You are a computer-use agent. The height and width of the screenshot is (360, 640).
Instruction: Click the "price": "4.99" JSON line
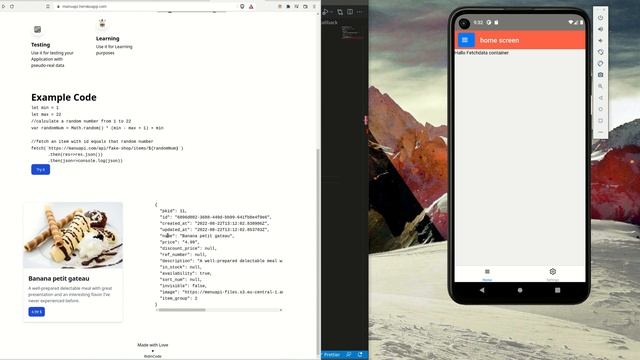[179, 242]
